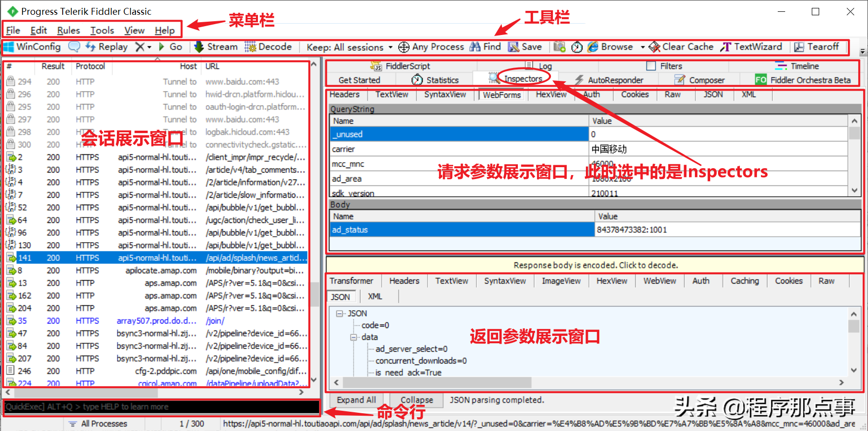Select the response XML tab
The width and height of the screenshot is (868, 431).
[375, 297]
